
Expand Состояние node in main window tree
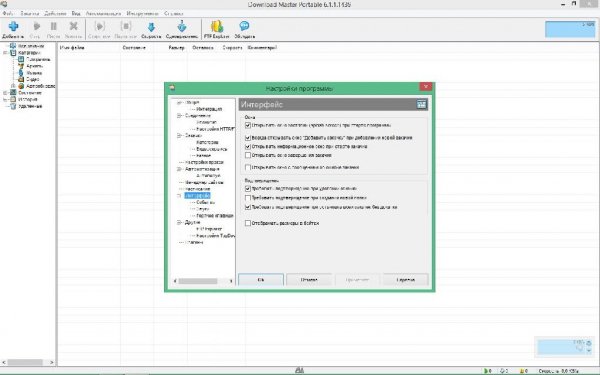pyautogui.click(x=5, y=93)
